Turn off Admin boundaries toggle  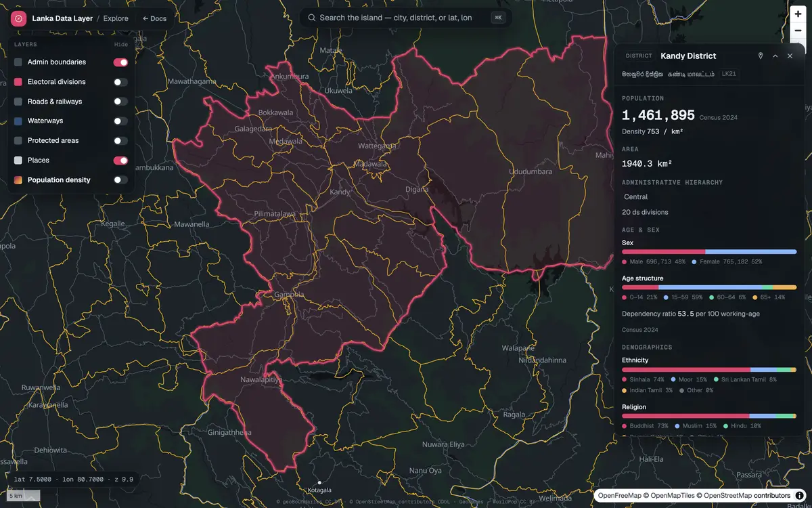pos(120,62)
